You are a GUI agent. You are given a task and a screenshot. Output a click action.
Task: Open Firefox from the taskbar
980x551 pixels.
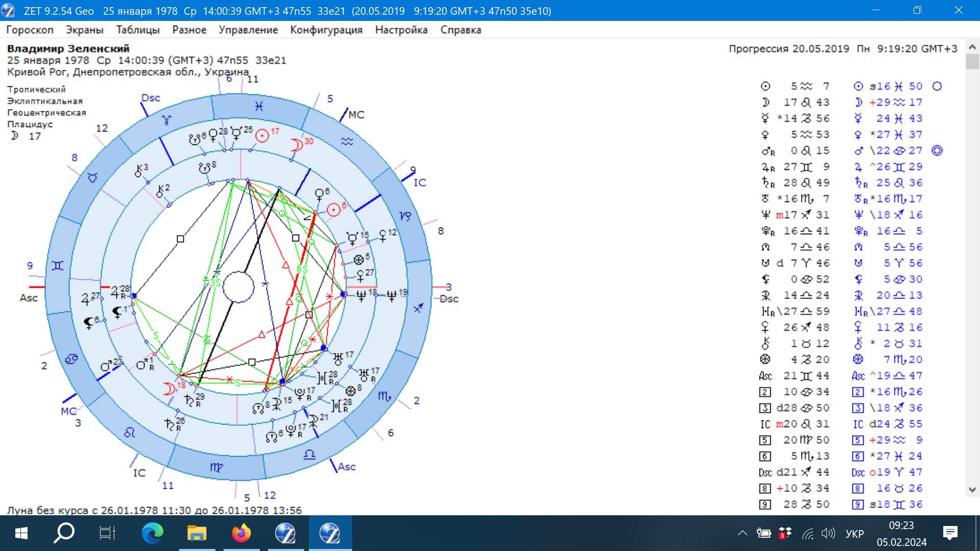[x=241, y=533]
